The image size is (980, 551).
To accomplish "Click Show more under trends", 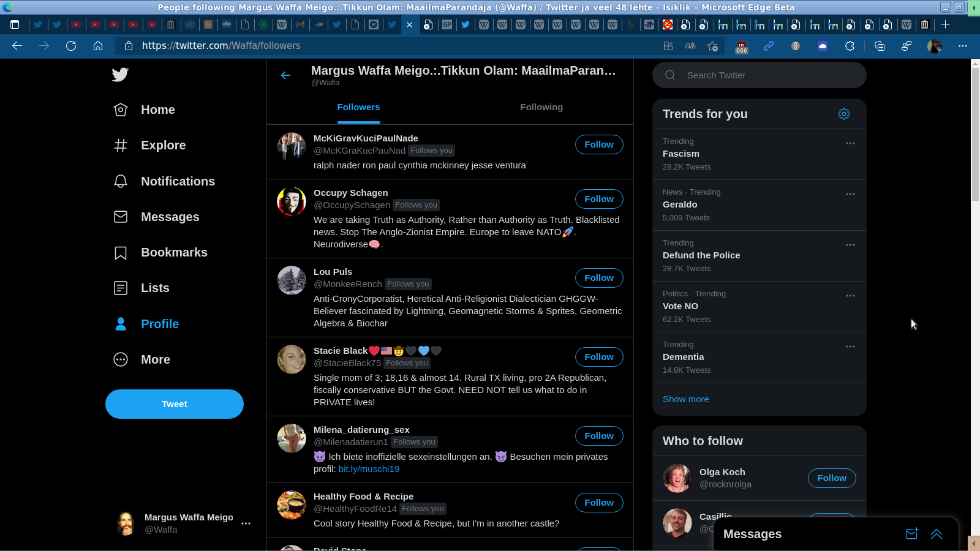I will pos(685,399).
